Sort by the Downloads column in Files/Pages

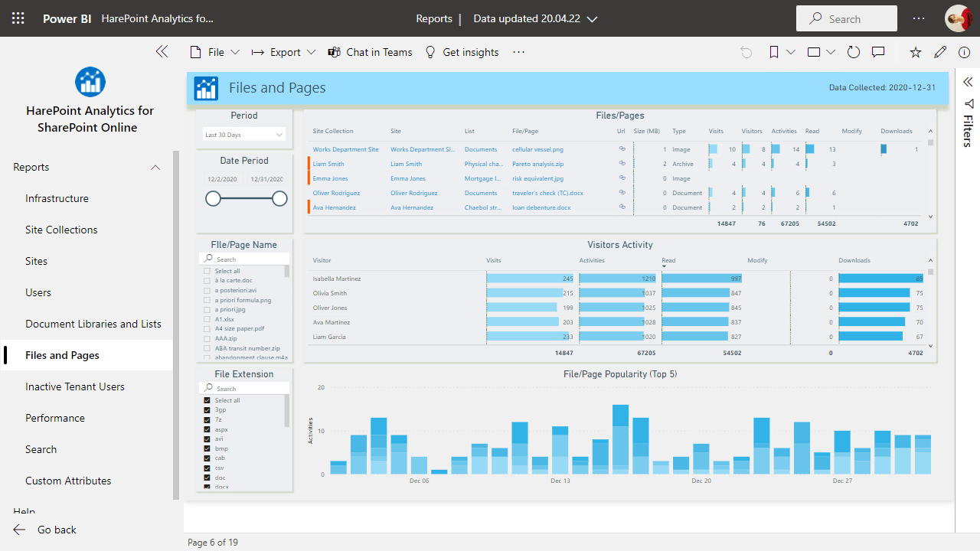click(897, 131)
